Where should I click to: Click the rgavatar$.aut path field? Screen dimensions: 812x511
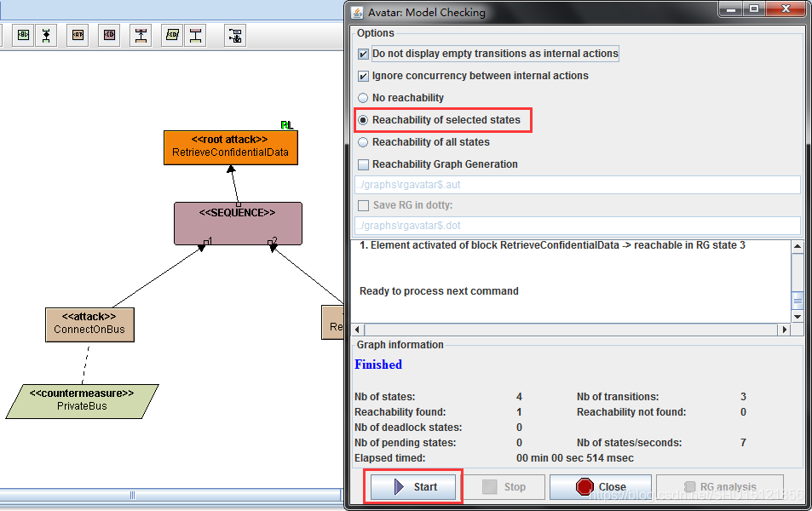578,185
